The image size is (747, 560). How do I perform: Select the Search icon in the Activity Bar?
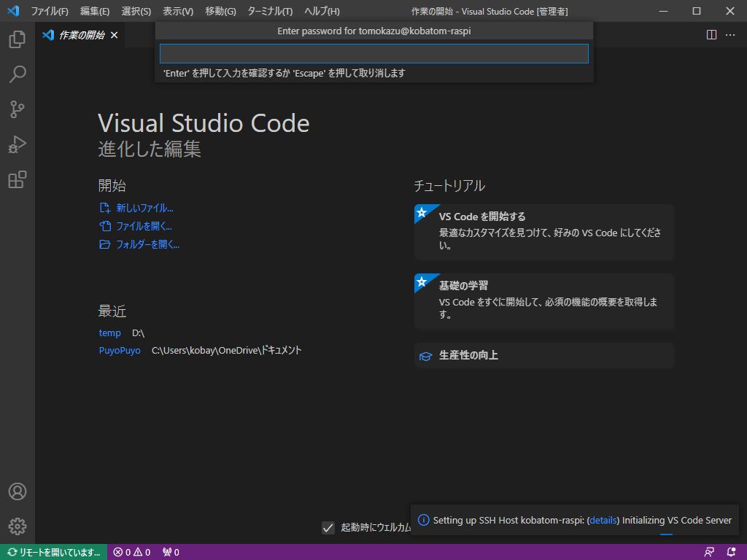click(x=17, y=74)
